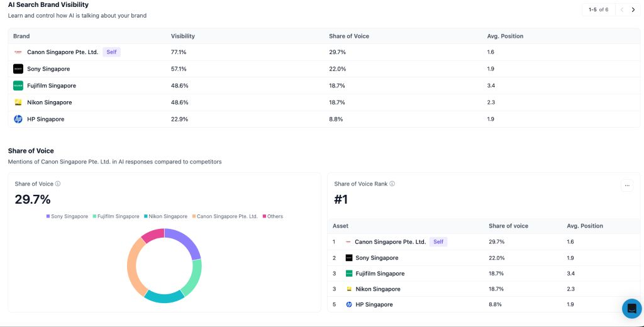Screen dimensions: 644x327
Task: Click Asset column header in rank table
Action: [x=340, y=226]
